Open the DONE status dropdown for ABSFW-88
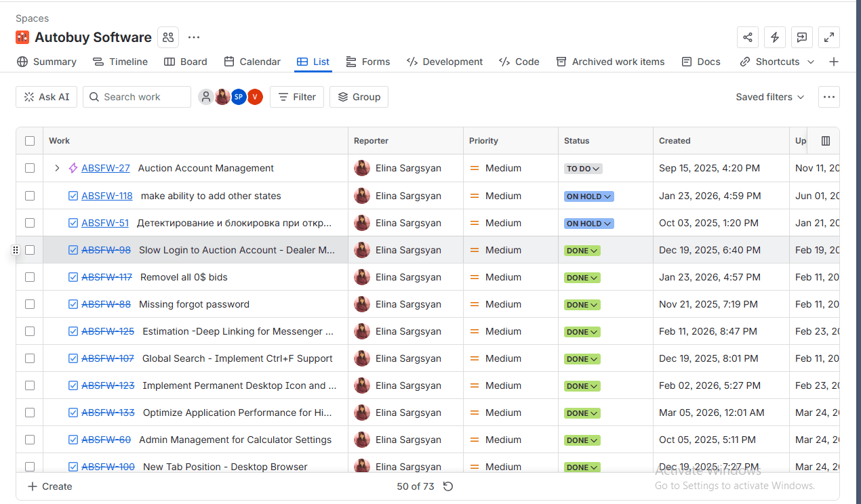Screen dimensions: 861x504 click(x=582, y=305)
